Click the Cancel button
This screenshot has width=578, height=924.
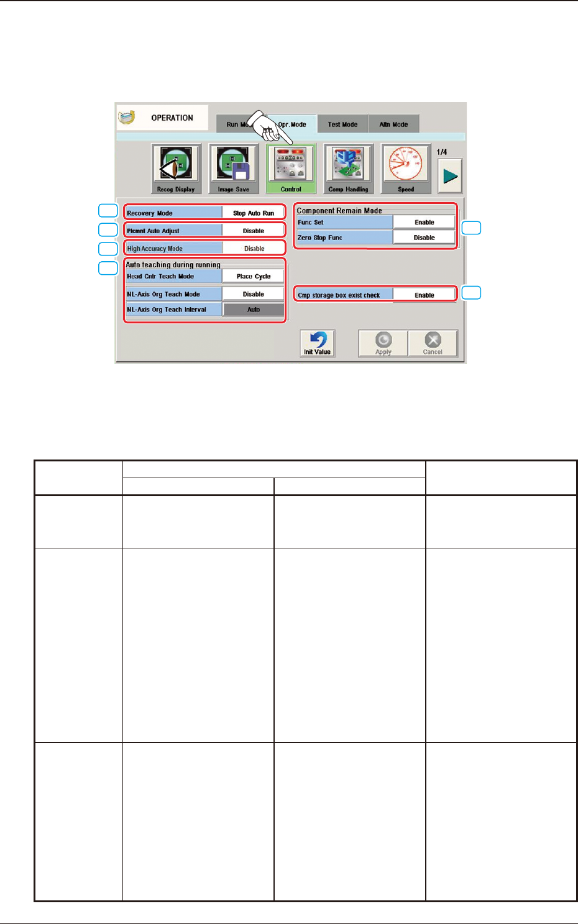coord(433,343)
